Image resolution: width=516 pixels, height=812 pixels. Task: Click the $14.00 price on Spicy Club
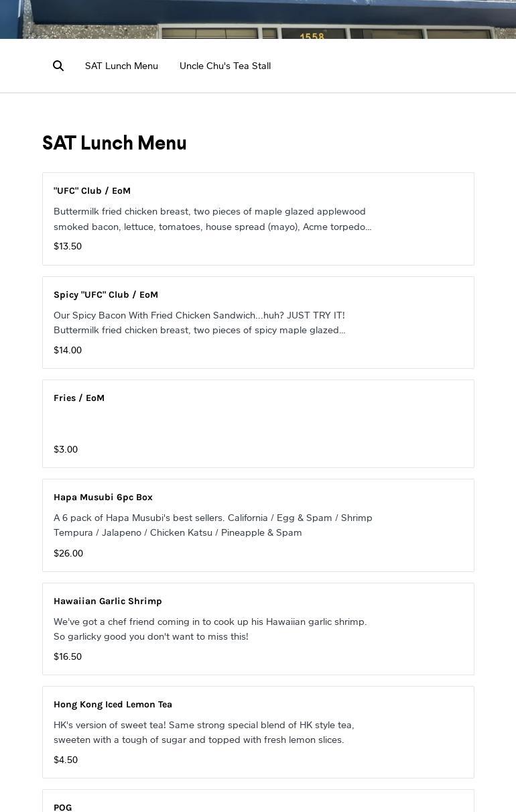point(68,350)
